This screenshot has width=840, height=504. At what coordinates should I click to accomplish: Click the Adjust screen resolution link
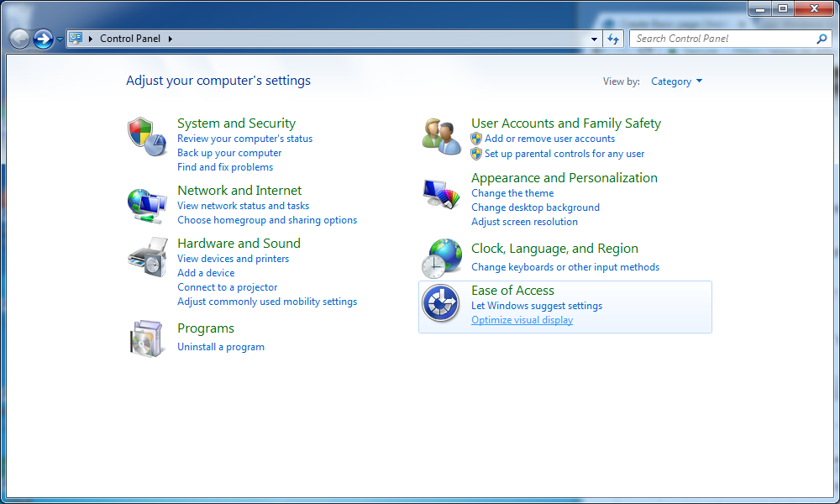(524, 222)
